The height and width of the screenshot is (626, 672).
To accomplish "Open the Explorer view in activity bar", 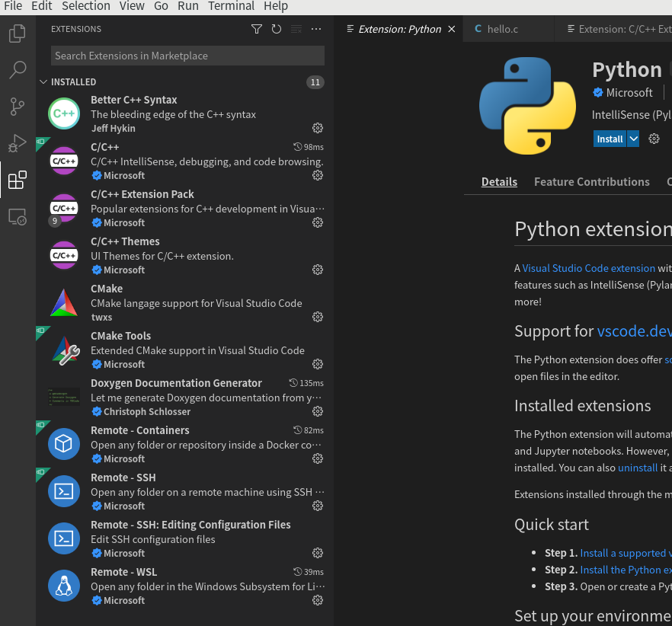I will 18,34.
